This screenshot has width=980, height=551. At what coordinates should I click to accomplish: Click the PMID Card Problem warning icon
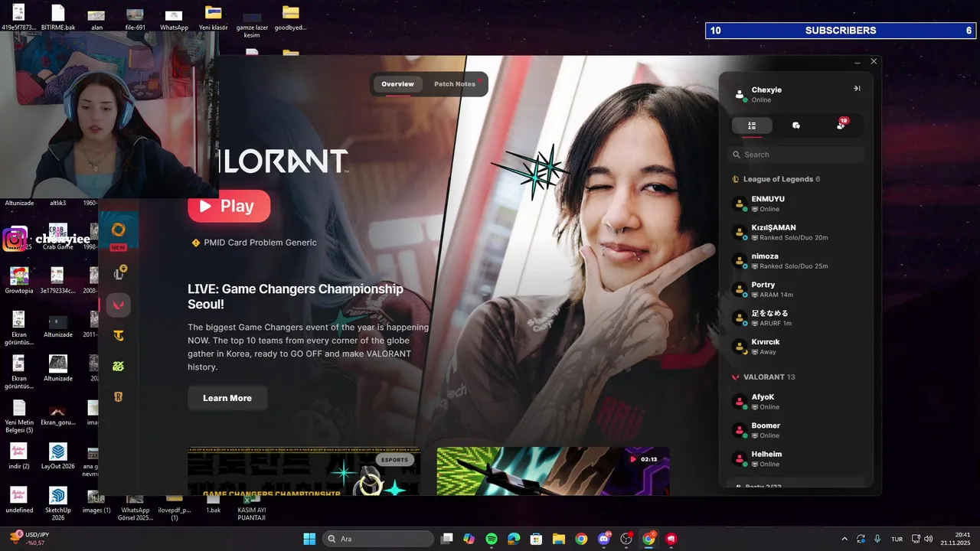[x=195, y=243]
